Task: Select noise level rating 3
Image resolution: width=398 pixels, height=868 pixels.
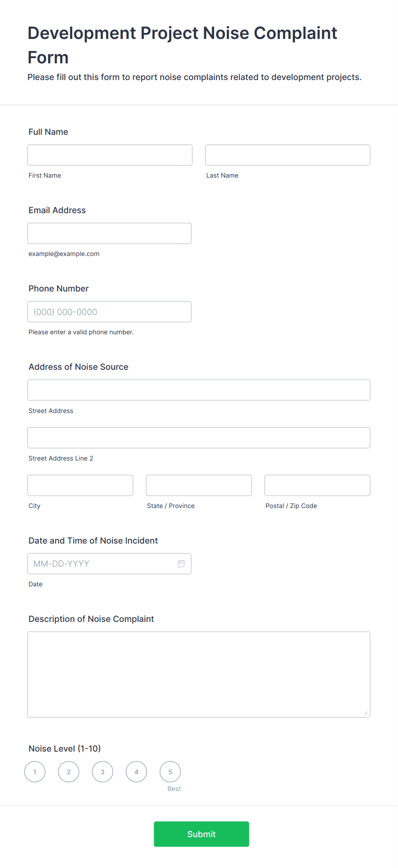Action: [102, 772]
